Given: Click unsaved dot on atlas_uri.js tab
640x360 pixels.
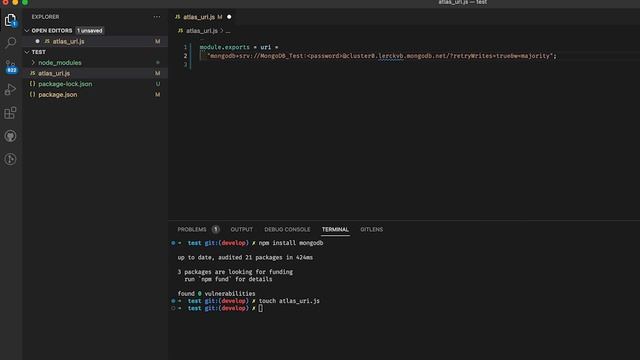Looking at the screenshot, I should [229, 17].
